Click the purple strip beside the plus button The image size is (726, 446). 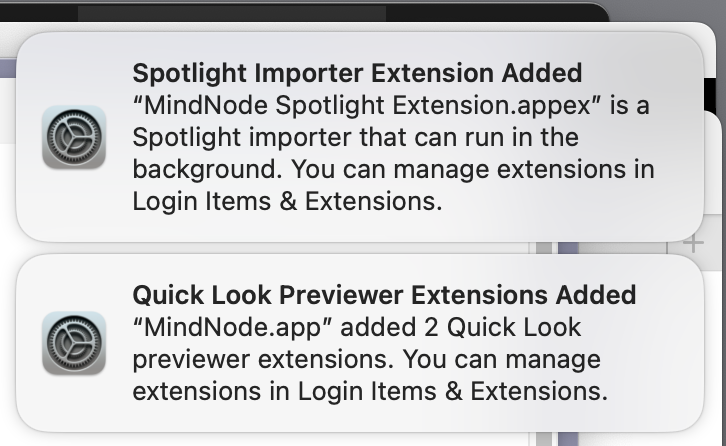click(568, 248)
